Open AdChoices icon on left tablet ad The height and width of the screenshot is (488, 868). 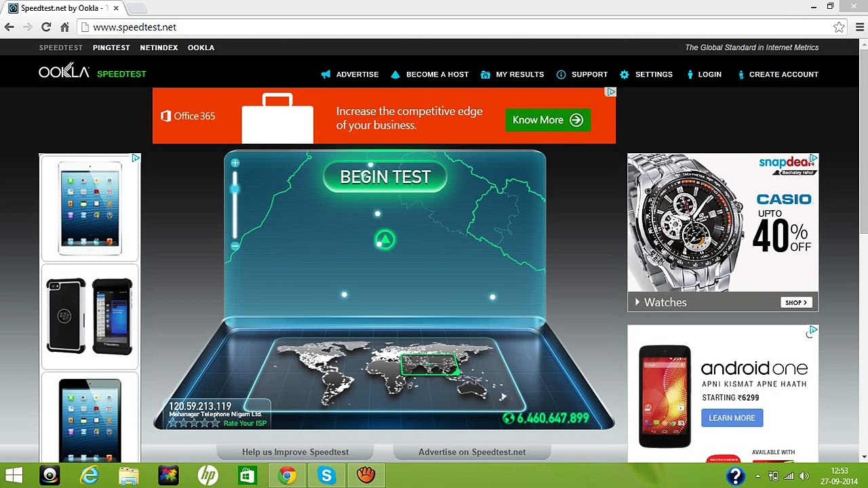pos(136,158)
